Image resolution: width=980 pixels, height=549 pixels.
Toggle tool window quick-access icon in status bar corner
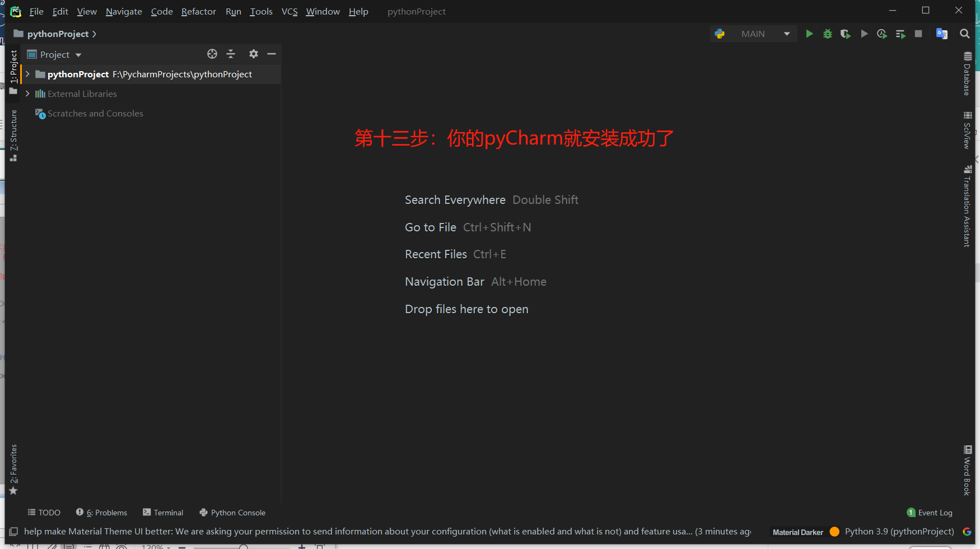click(x=14, y=532)
